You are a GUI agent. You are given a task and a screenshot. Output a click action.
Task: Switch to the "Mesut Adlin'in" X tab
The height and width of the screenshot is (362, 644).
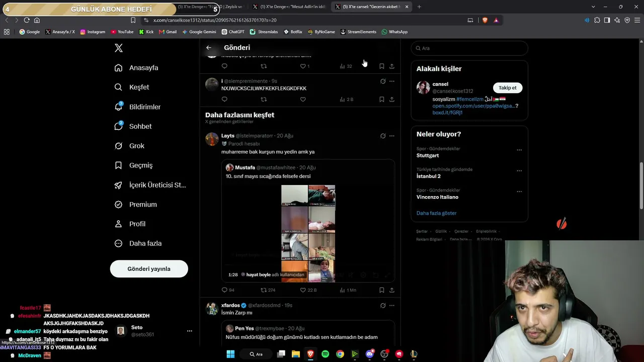289,7
